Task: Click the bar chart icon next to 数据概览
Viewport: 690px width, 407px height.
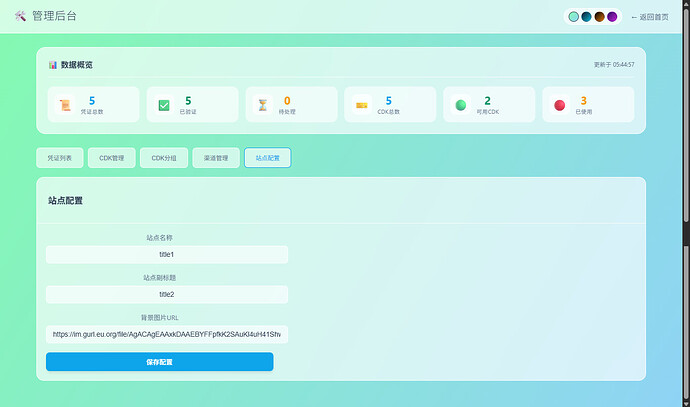Action: pyautogui.click(x=53, y=65)
